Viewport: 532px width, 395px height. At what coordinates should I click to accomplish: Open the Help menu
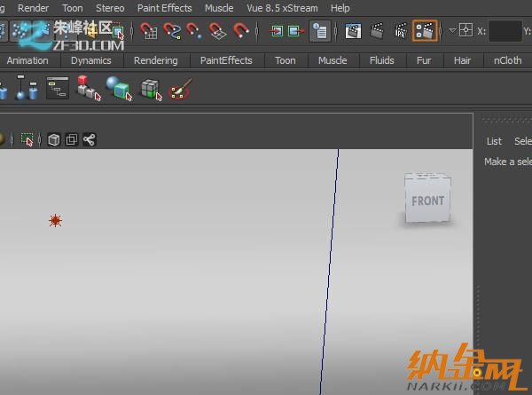tap(340, 8)
